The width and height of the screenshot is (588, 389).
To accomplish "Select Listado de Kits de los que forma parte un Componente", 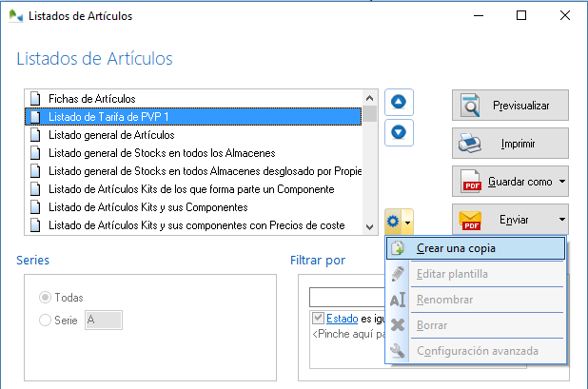I will click(x=193, y=189).
